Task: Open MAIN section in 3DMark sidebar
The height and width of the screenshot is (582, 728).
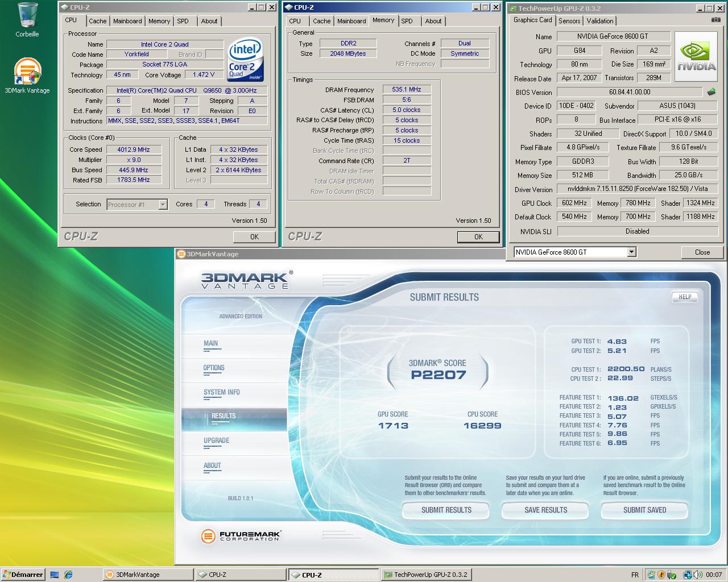Action: [210, 343]
